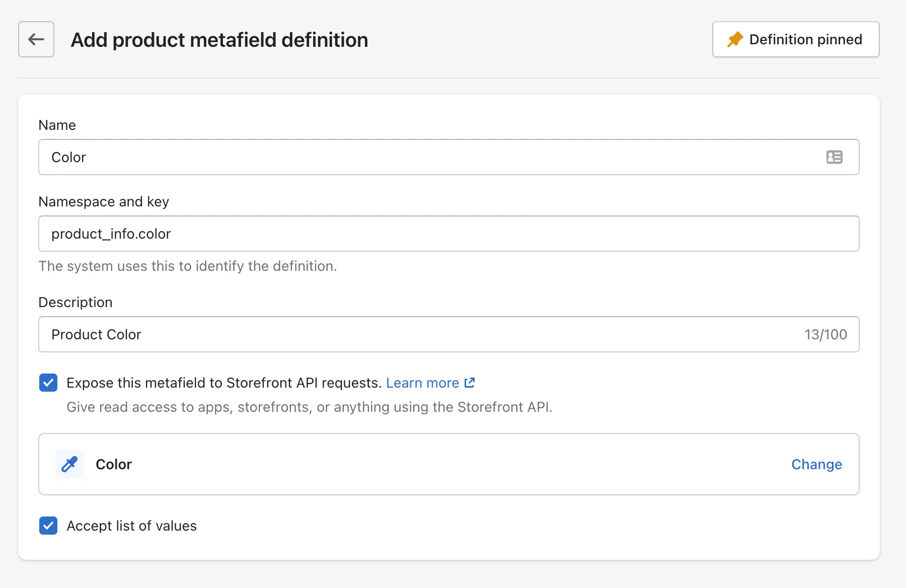Click the Description label
This screenshot has height=588, width=906.
(x=75, y=302)
